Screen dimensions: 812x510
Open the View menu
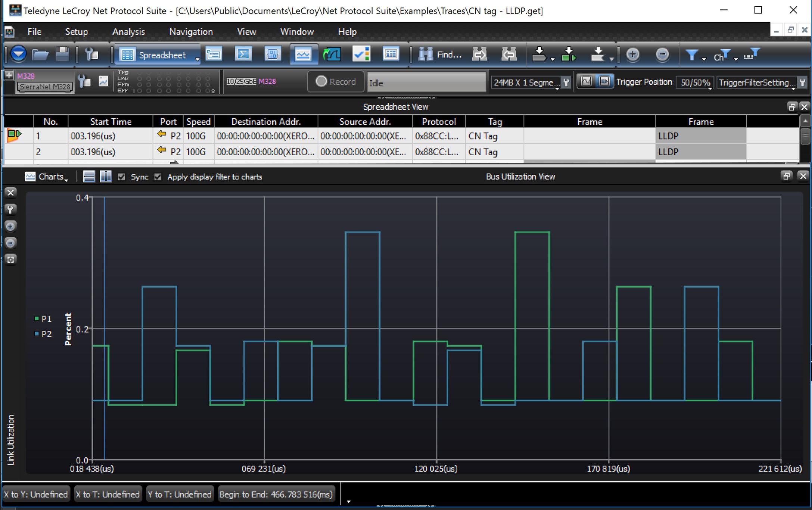pyautogui.click(x=246, y=32)
